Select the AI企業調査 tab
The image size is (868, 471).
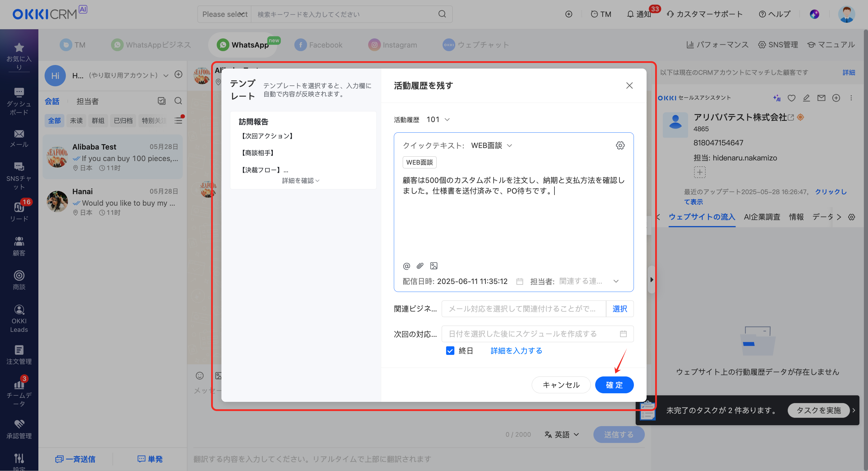tap(761, 217)
